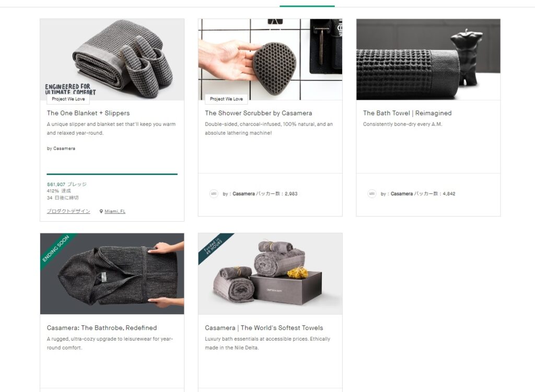Viewport: 535px width, 392px height.
Task: Click the blanket and slippers thumbnail image
Action: pos(112,60)
